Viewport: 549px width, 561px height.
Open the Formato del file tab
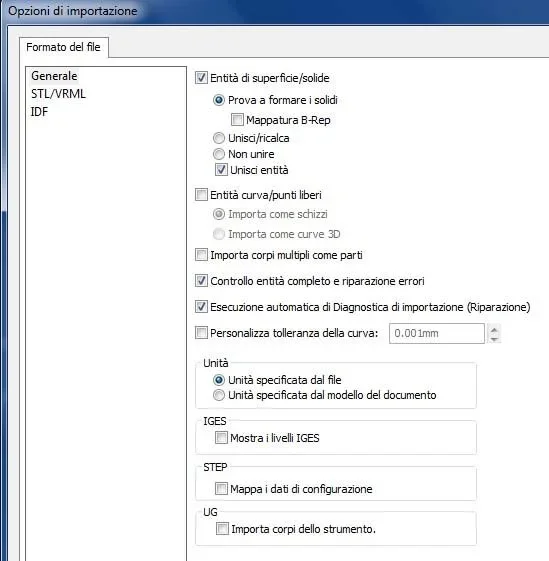point(63,47)
